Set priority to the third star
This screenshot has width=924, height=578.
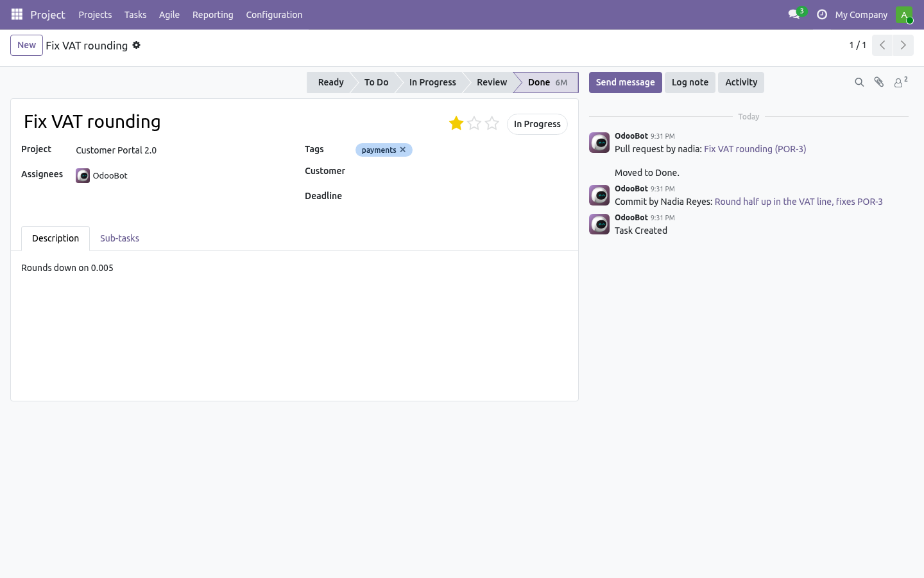pyautogui.click(x=492, y=123)
